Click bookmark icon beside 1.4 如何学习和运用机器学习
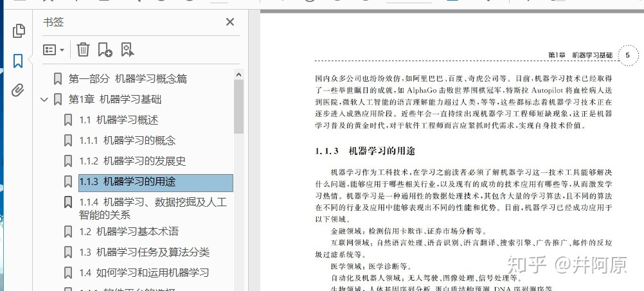This screenshot has height=291, width=644. coord(68,272)
